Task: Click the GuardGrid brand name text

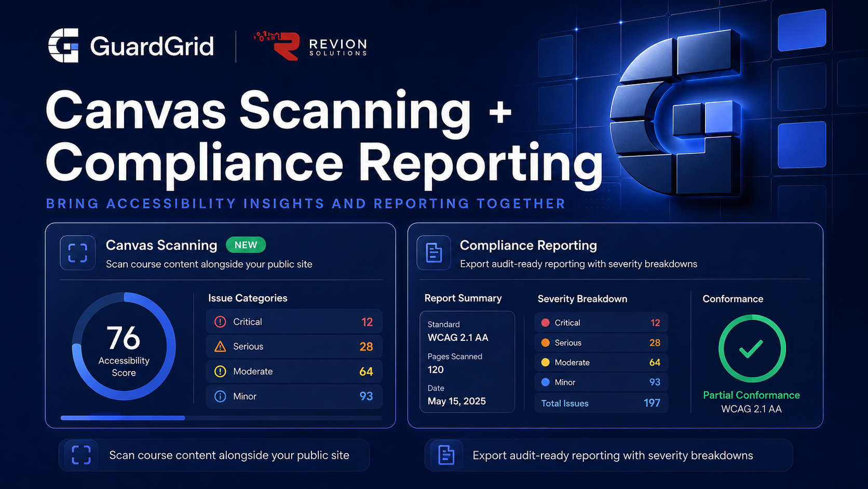Action: click(152, 46)
